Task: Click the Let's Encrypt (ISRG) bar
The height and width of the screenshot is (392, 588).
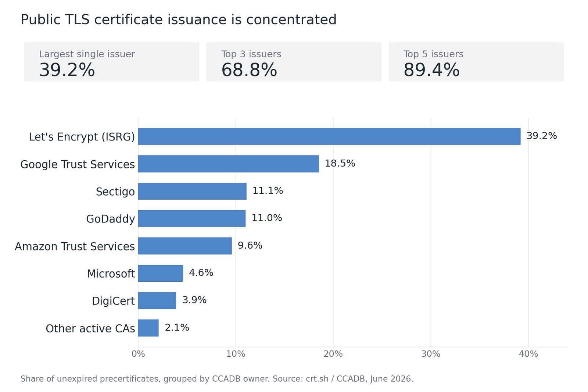Action: [329, 136]
